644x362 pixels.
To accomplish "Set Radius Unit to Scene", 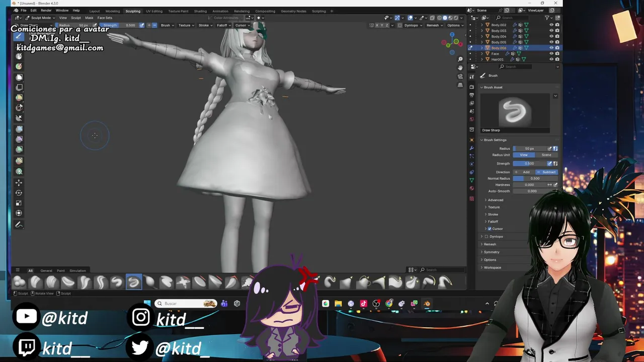I will 546,155.
